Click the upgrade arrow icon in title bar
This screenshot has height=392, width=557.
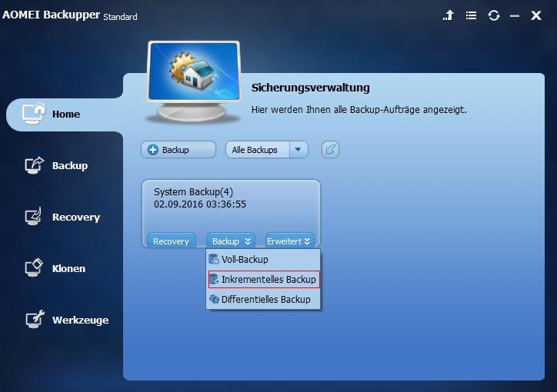[x=449, y=15]
